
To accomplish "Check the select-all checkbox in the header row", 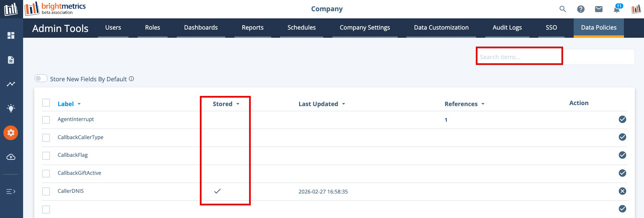I will [x=46, y=103].
